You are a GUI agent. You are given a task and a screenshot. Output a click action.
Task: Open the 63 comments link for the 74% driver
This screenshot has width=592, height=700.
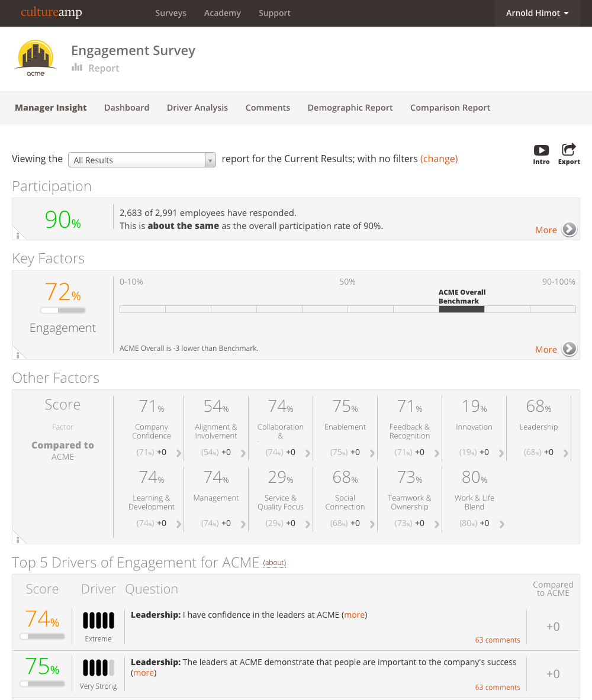coord(497,640)
